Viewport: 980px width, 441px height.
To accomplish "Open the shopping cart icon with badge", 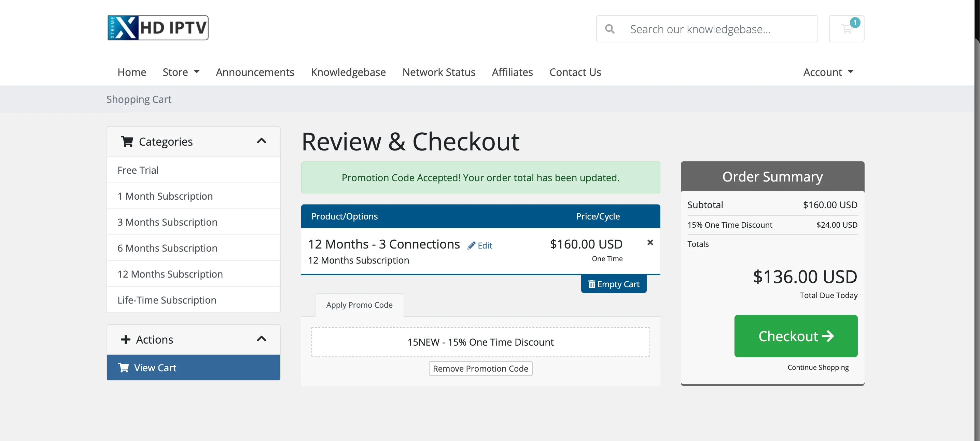I will [x=846, y=29].
